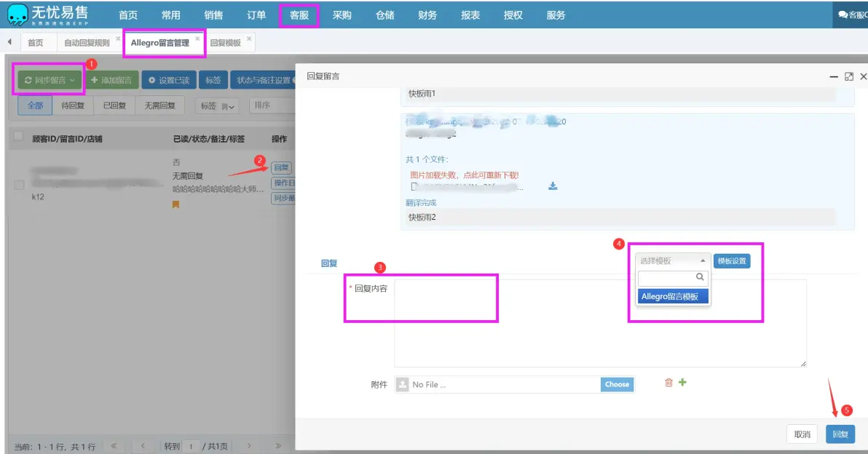Check the checkbox for the k12 message row
Screen dimensions: 868x454
pos(19,185)
